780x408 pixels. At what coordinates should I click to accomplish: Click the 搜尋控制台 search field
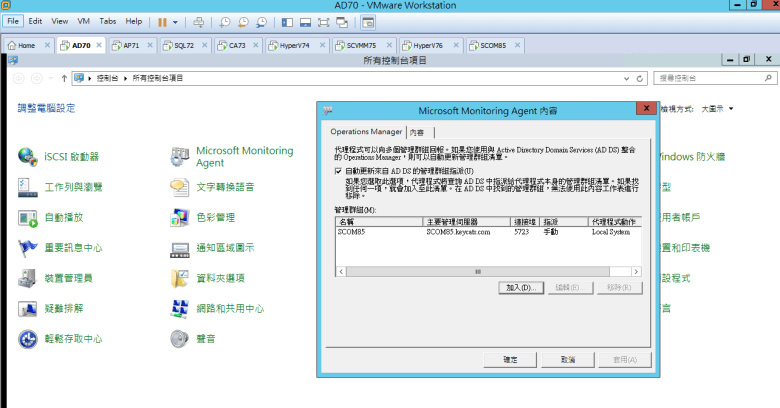(x=707, y=77)
